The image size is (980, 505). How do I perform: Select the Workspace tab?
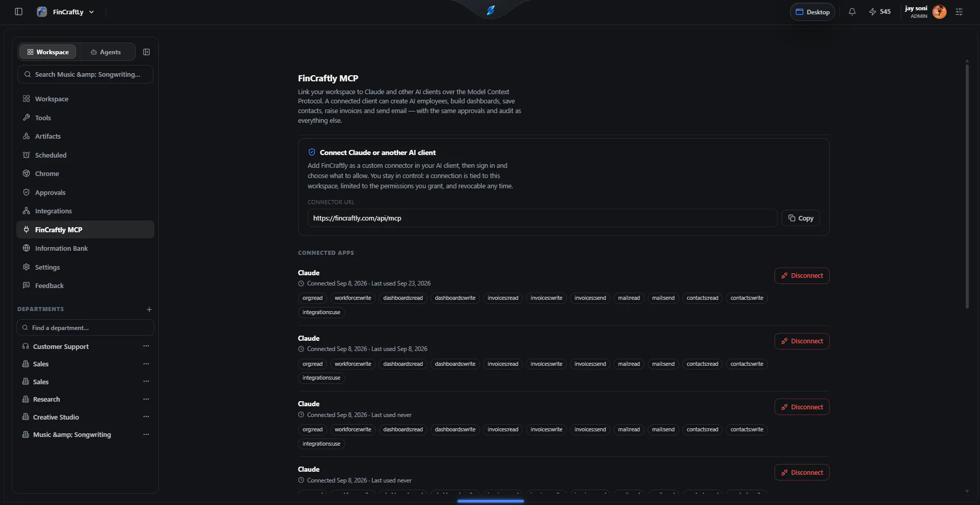point(48,52)
